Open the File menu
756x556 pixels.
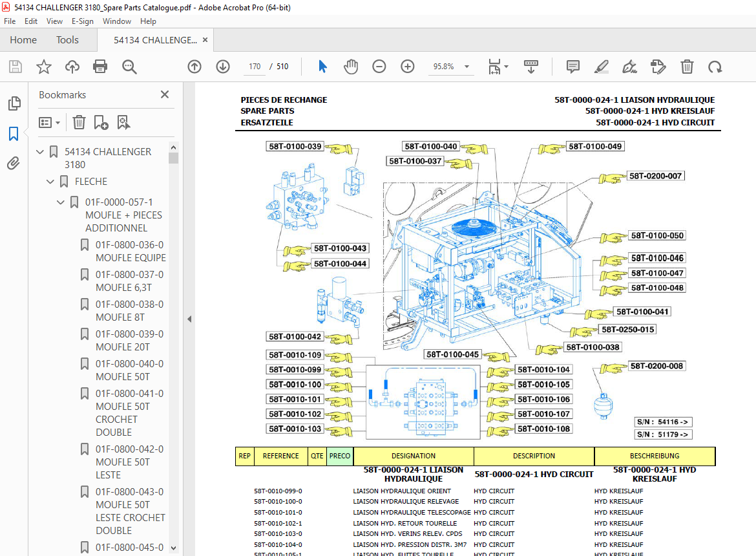point(10,21)
